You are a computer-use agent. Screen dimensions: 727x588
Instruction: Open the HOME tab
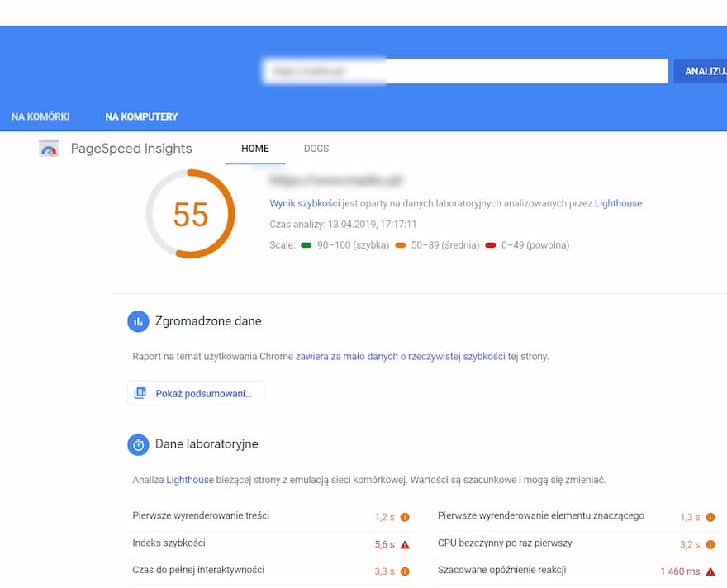tap(255, 149)
